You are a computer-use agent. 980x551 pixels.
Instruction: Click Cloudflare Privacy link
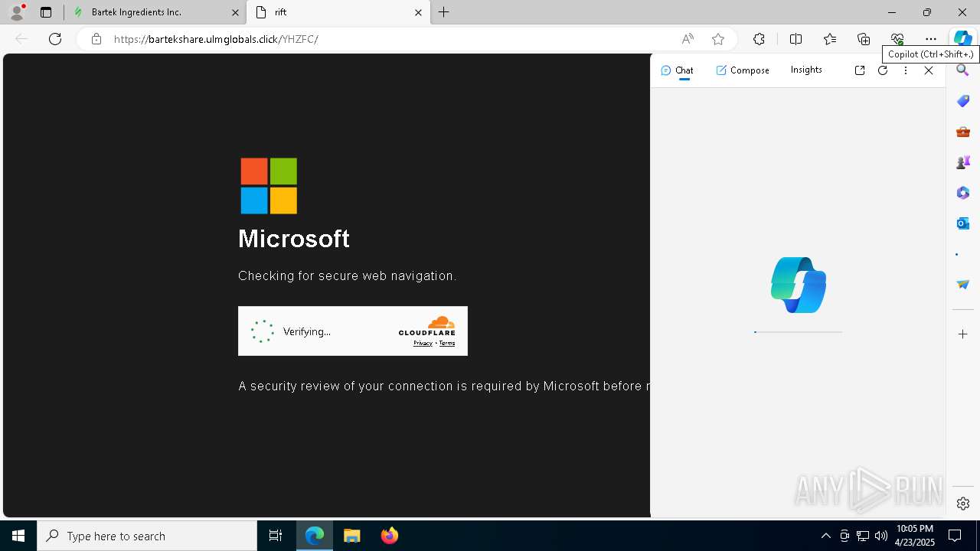[x=423, y=344]
